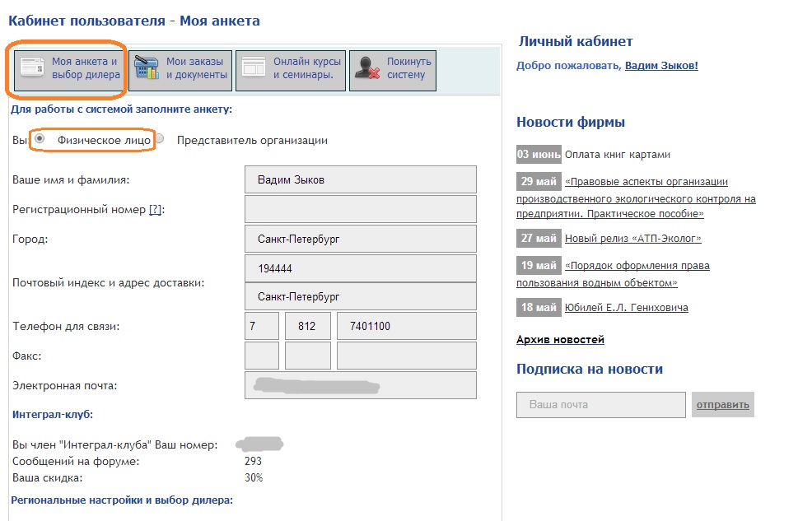Open the "Вадим Зыков" profile link
This screenshot has height=521, width=812.
661,66
